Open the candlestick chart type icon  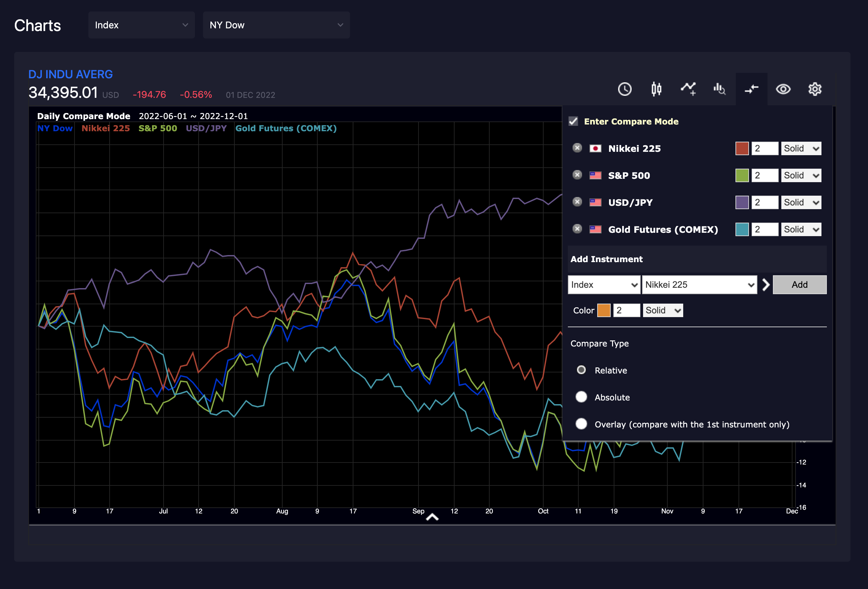[x=656, y=89]
